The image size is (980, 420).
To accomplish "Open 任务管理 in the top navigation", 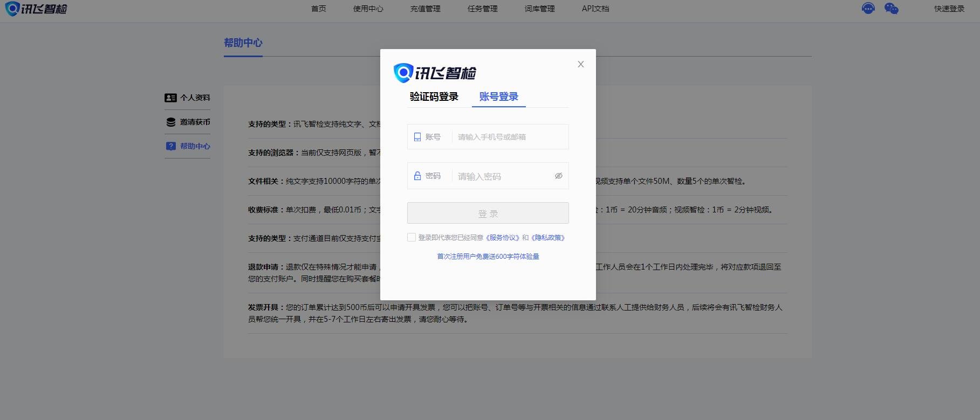I will tap(483, 9).
